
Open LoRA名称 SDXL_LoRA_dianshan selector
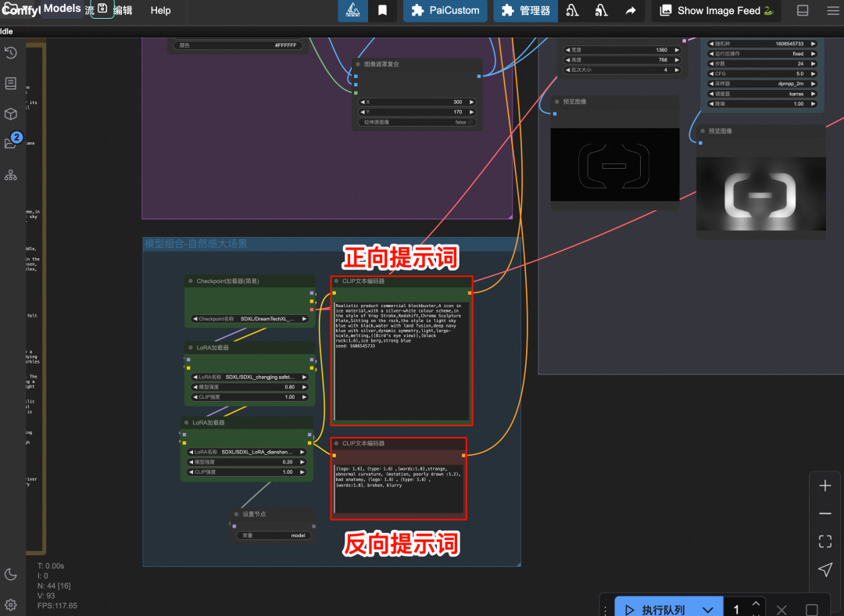tap(246, 452)
